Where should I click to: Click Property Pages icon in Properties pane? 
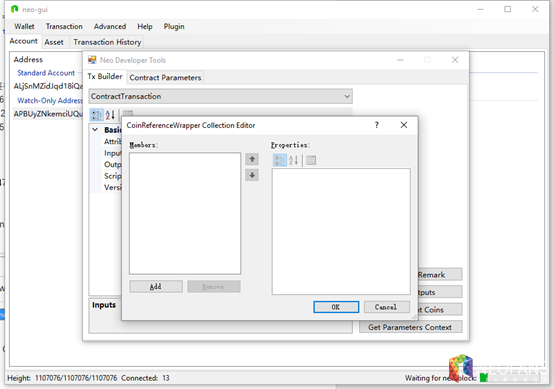(311, 160)
